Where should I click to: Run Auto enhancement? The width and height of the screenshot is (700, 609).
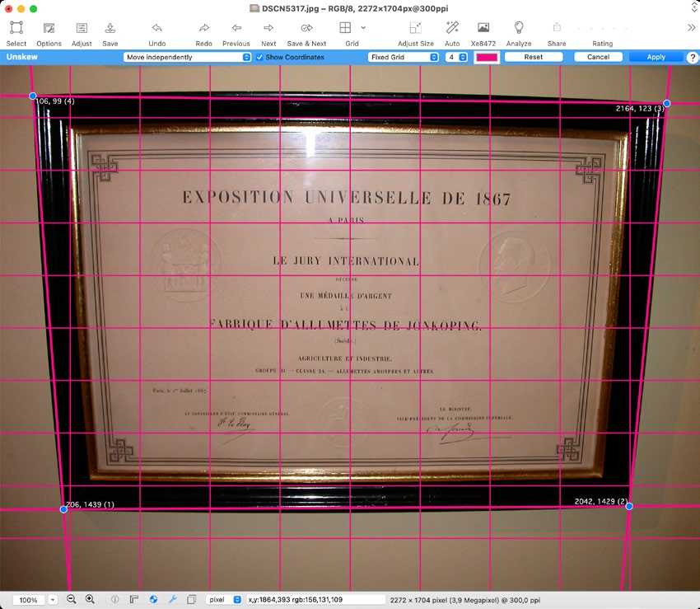[x=452, y=34]
